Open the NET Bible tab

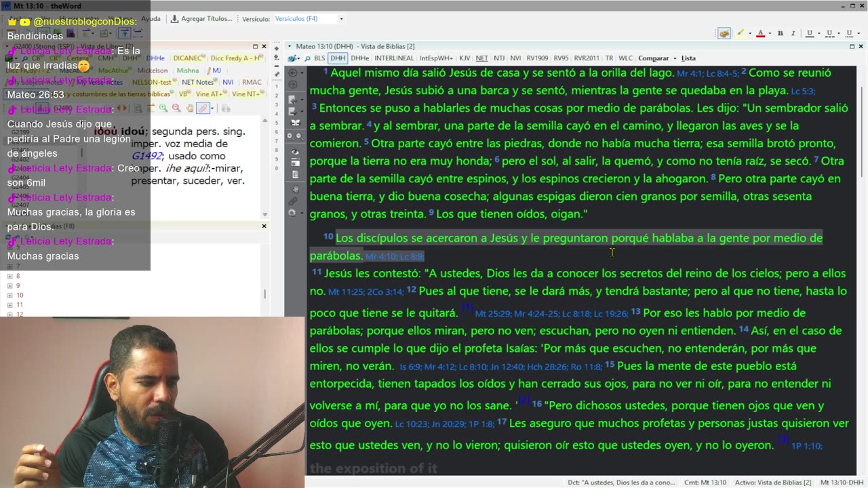[x=481, y=58]
